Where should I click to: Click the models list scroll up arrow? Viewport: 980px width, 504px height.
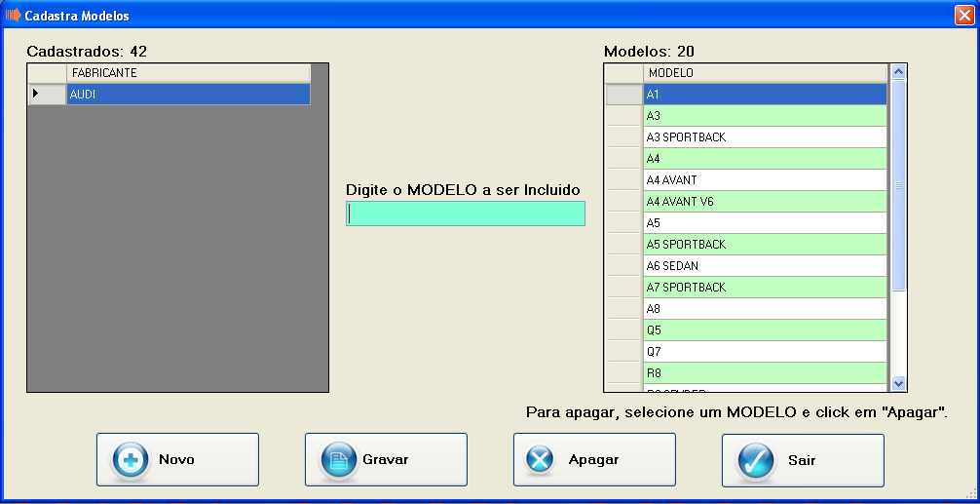coord(899,72)
